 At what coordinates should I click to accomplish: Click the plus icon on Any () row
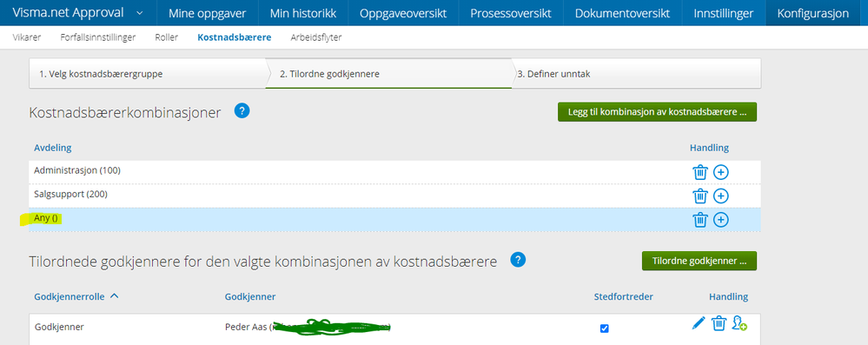pos(720,220)
